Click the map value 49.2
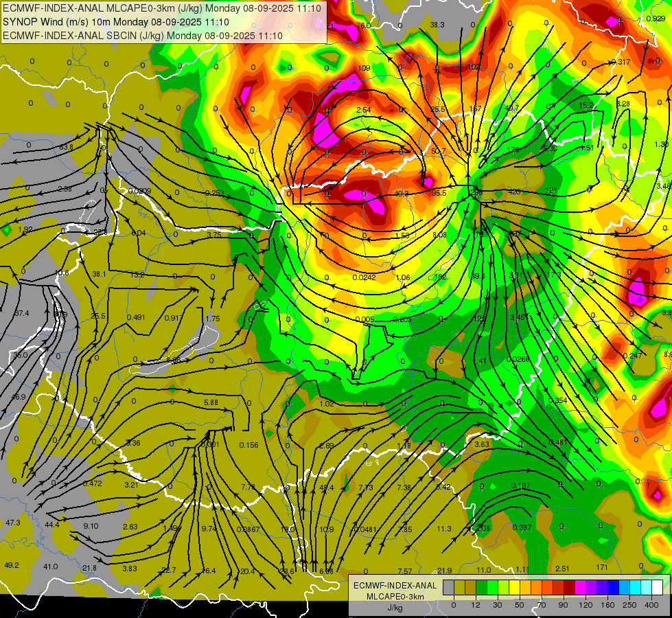 (12, 565)
